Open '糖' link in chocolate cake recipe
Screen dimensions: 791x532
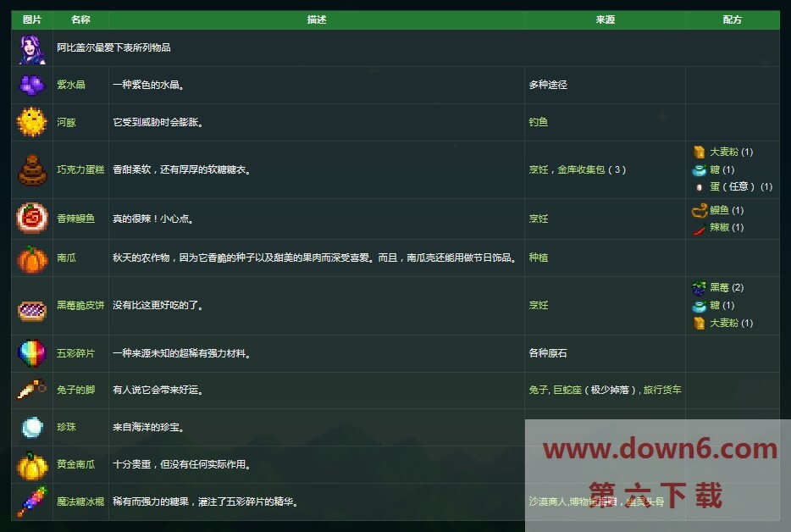tap(715, 169)
